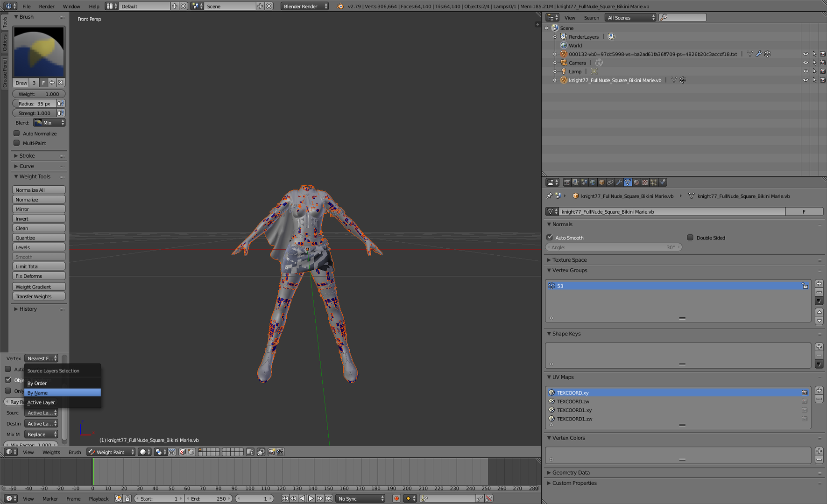This screenshot has height=504, width=827.
Task: Add a new vertex group
Action: [x=819, y=283]
